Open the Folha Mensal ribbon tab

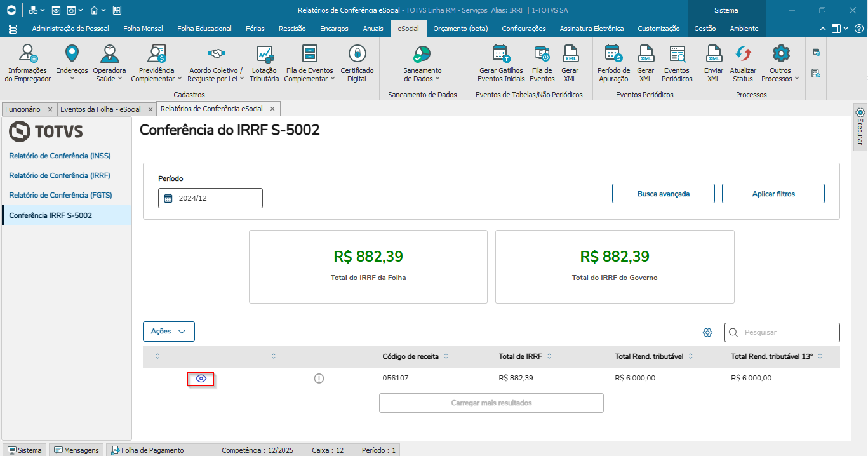pyautogui.click(x=143, y=29)
